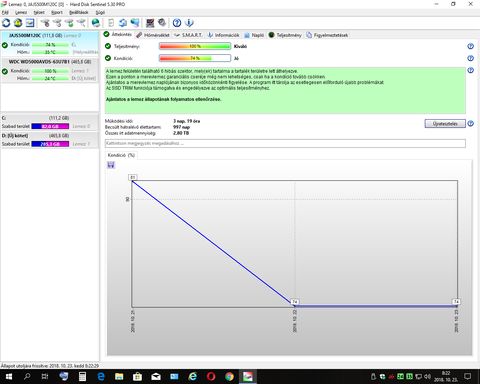Click the blue monitor toolbar icon
This screenshot has height=384, width=480.
click(135, 23)
